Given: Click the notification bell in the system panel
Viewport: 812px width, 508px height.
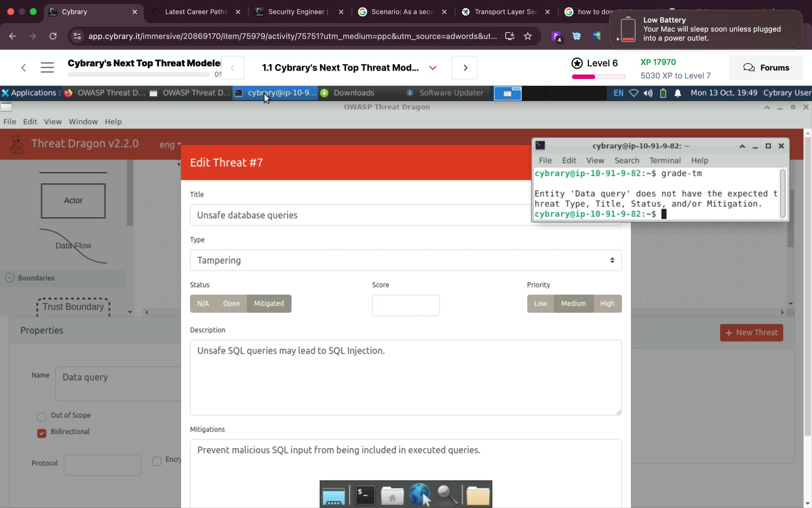Looking at the screenshot, I should click(678, 93).
